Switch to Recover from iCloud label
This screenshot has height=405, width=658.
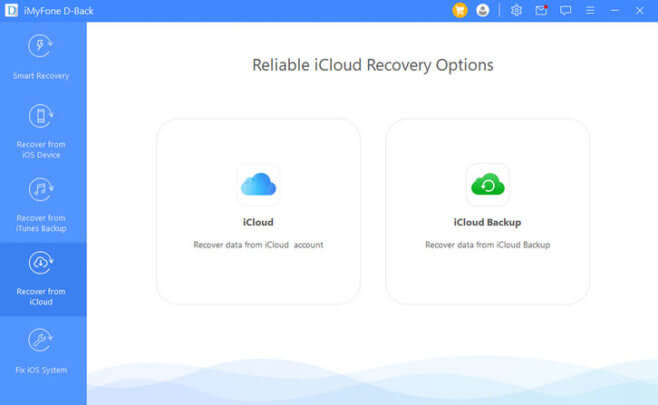[41, 297]
